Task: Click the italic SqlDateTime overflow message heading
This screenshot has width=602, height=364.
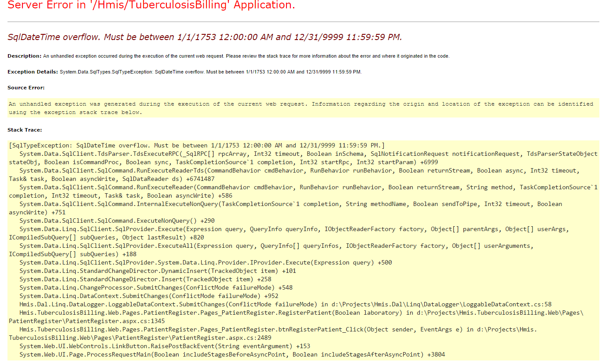Action: 205,37
